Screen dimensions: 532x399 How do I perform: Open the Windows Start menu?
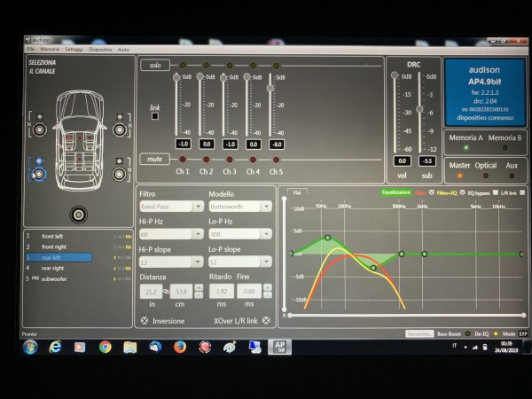(30, 347)
